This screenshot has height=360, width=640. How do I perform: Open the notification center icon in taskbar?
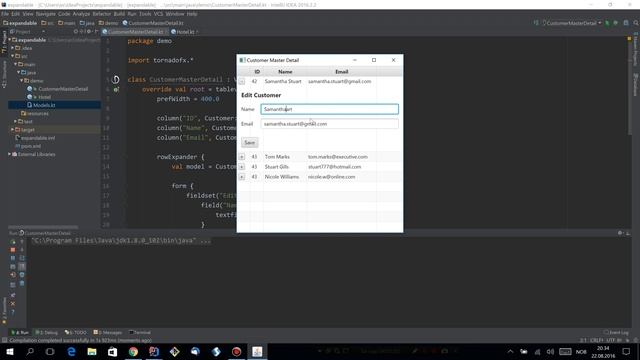click(626, 351)
